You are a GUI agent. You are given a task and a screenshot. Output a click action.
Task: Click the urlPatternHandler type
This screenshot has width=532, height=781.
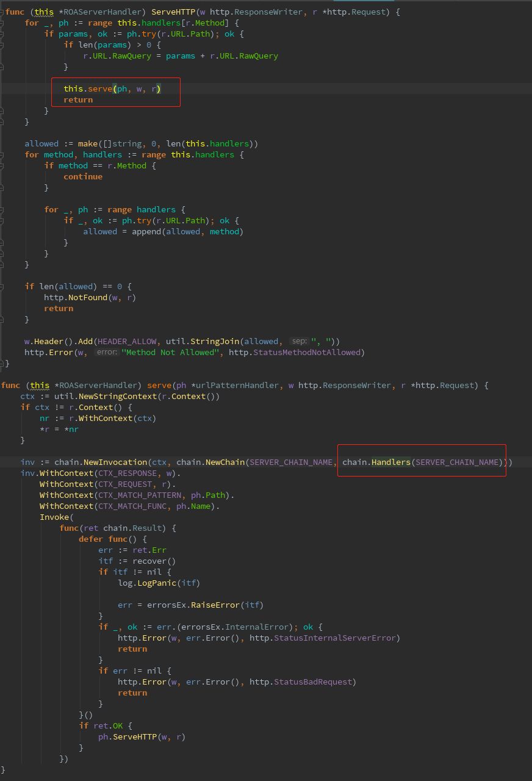point(237,385)
